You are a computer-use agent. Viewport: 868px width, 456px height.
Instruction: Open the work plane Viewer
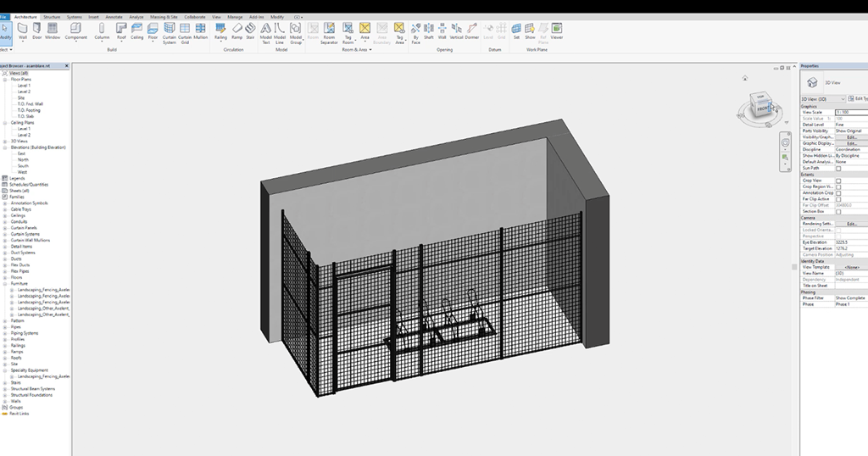click(556, 31)
